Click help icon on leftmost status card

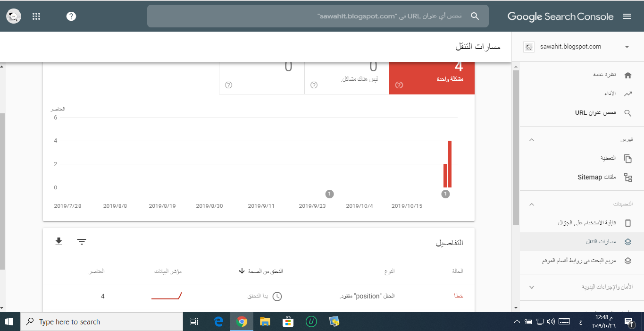coord(229,85)
